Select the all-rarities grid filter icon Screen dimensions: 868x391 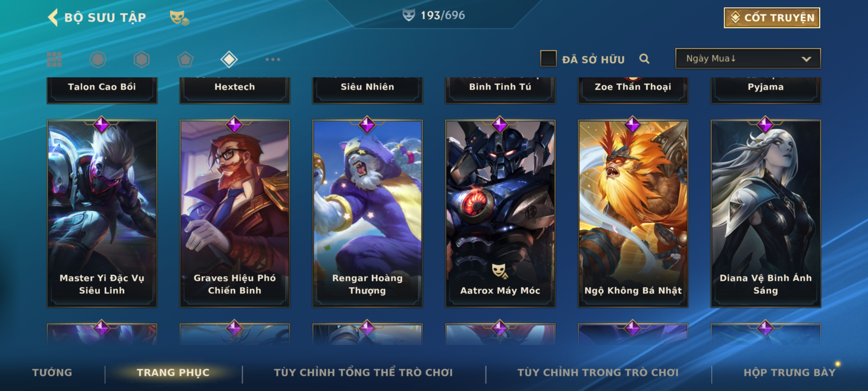(54, 59)
